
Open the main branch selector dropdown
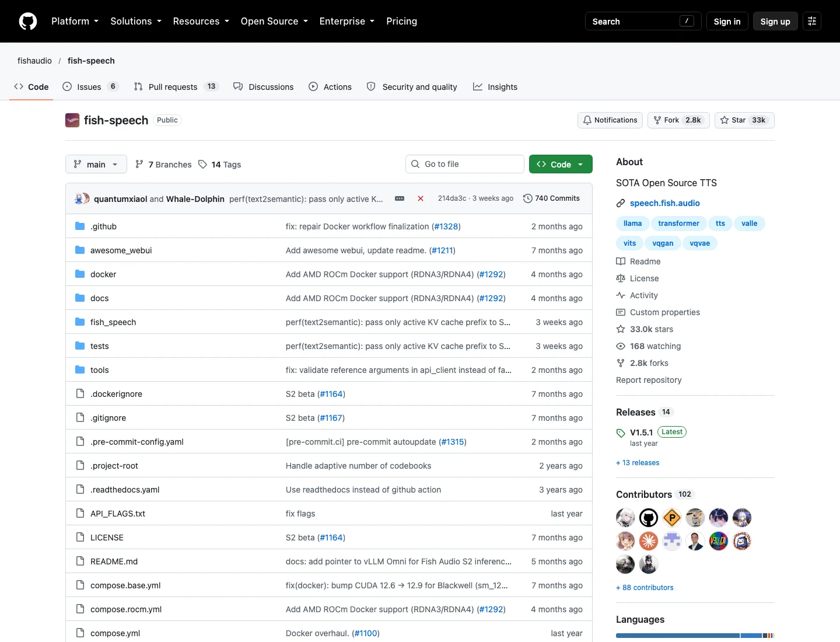(x=96, y=164)
